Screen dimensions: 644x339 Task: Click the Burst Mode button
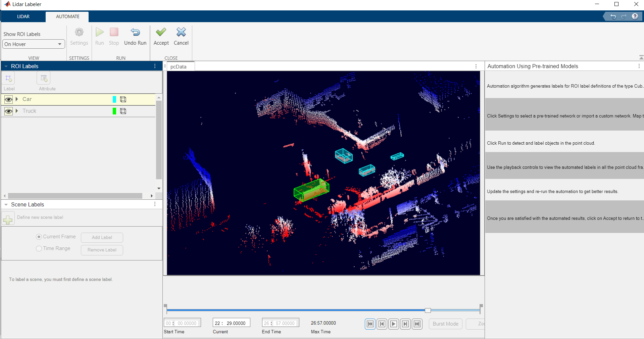tap(445, 324)
